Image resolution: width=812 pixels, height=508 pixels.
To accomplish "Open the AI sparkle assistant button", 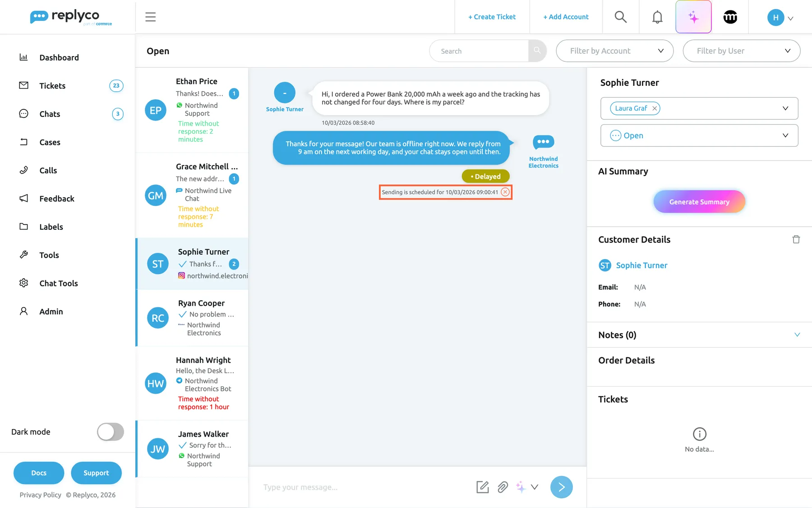I will pos(693,17).
